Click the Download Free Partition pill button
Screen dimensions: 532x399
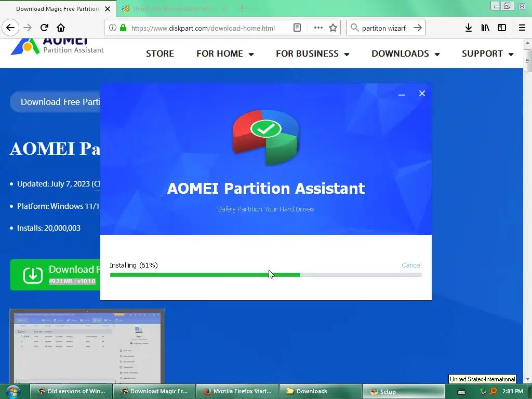click(55, 102)
